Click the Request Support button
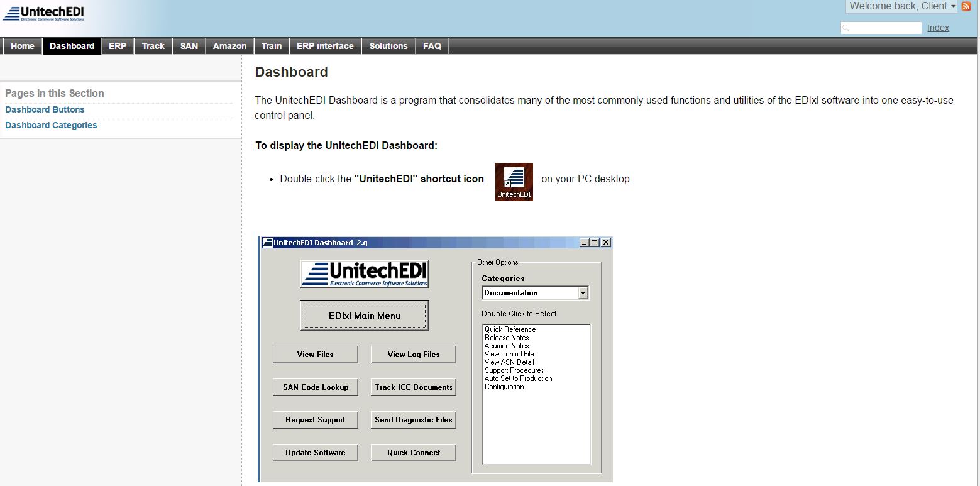This screenshot has height=486, width=980. (316, 420)
